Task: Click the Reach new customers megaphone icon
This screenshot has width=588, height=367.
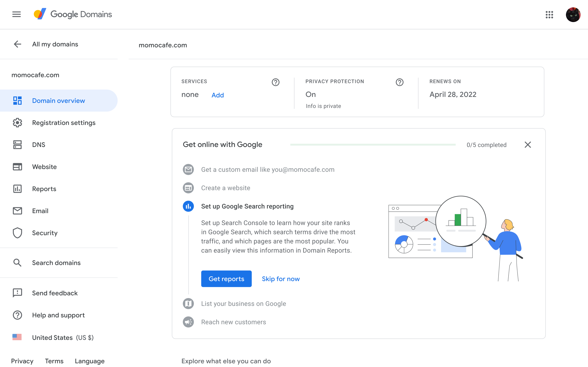Action: pos(188,322)
